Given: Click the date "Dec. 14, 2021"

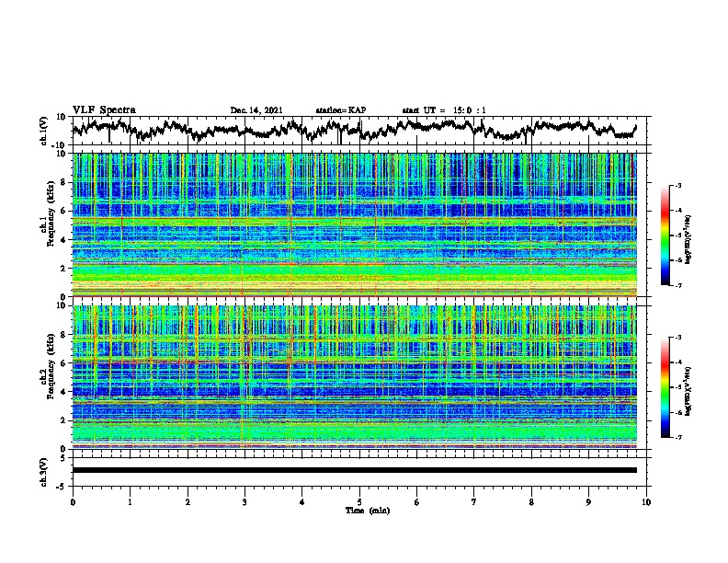Looking at the screenshot, I should [x=256, y=110].
